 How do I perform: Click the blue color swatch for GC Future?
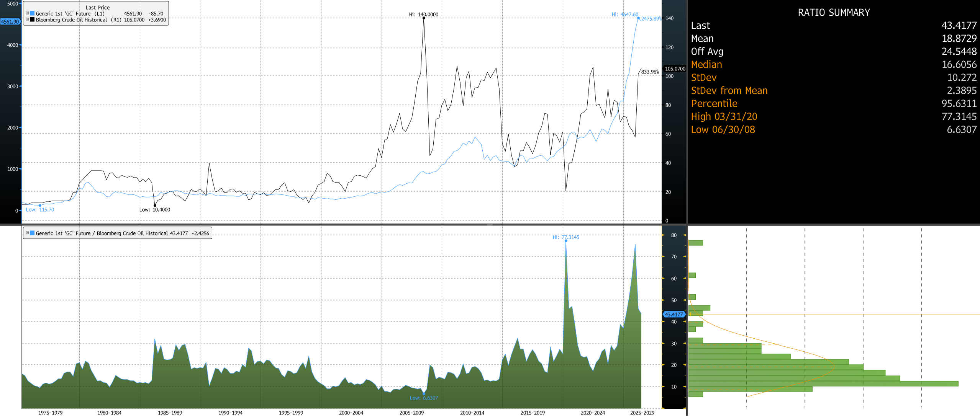click(32, 13)
